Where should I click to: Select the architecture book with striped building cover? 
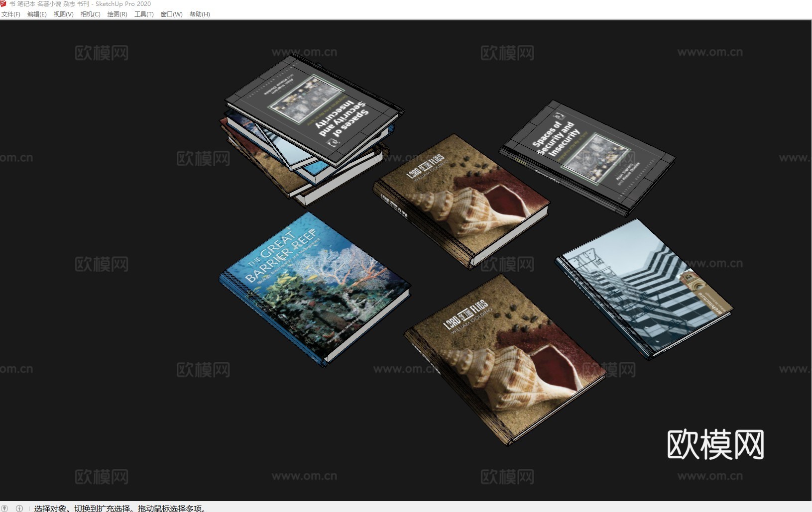click(x=645, y=289)
